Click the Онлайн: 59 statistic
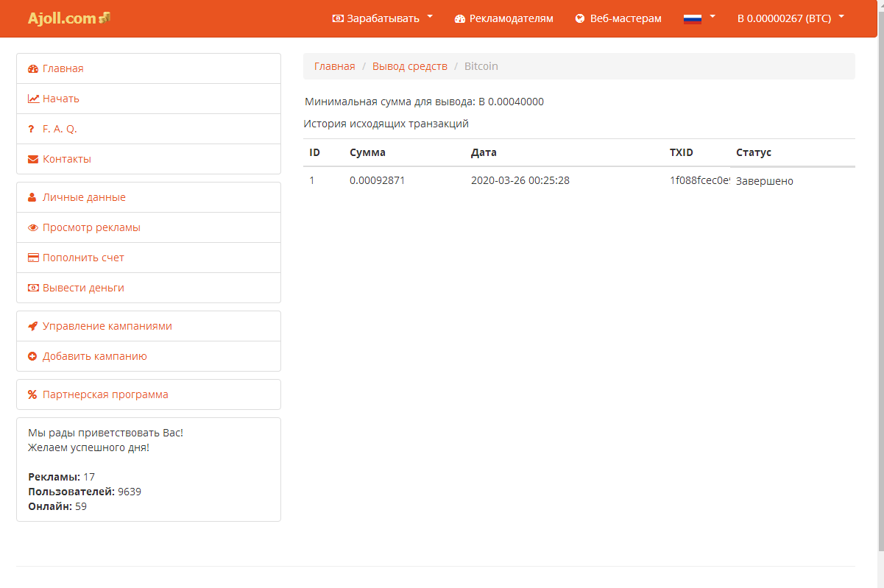The image size is (884, 588). (x=57, y=506)
